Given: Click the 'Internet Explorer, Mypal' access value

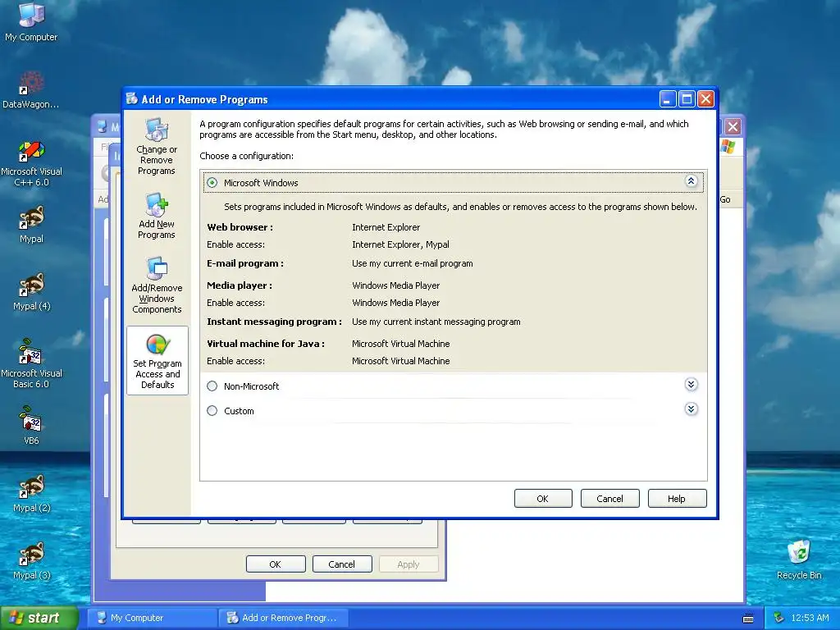Looking at the screenshot, I should point(400,244).
